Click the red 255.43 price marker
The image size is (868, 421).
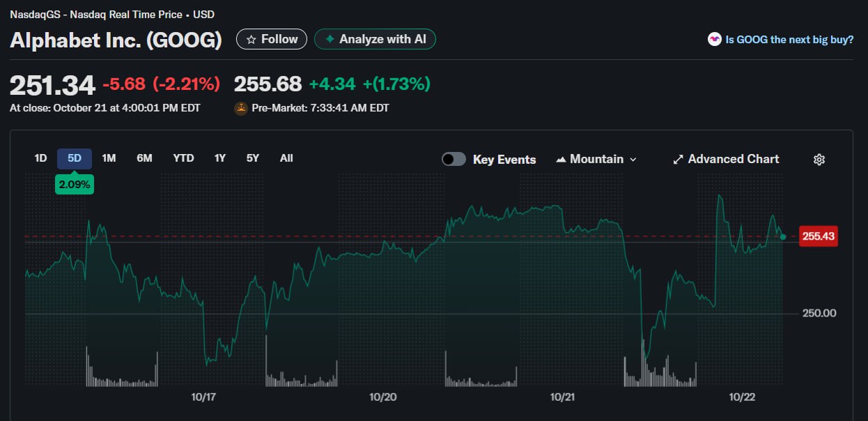[818, 236]
